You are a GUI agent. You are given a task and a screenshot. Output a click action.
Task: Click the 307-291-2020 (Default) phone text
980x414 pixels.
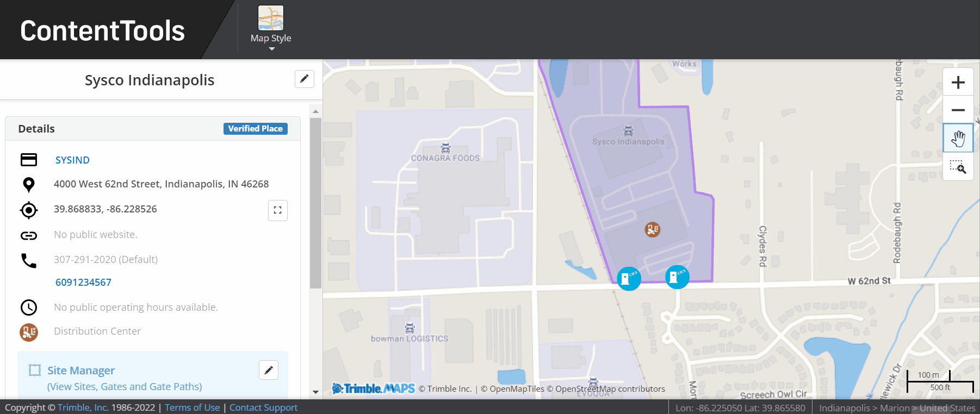[x=106, y=260]
